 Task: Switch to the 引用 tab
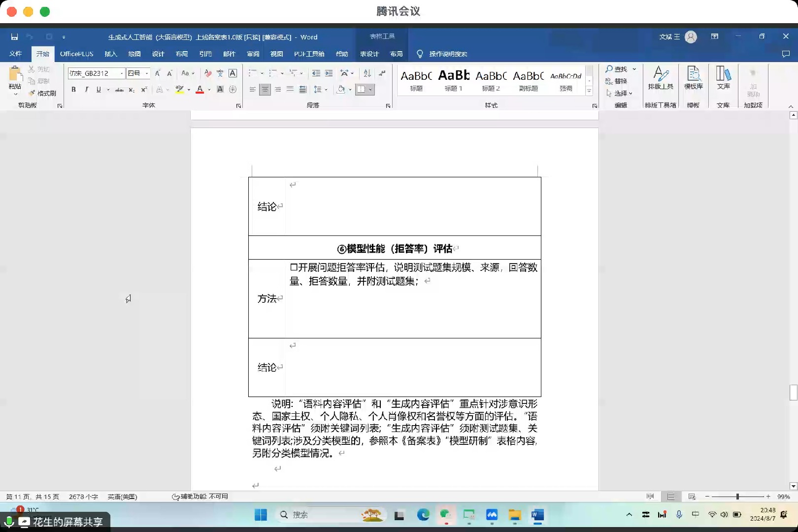click(205, 54)
